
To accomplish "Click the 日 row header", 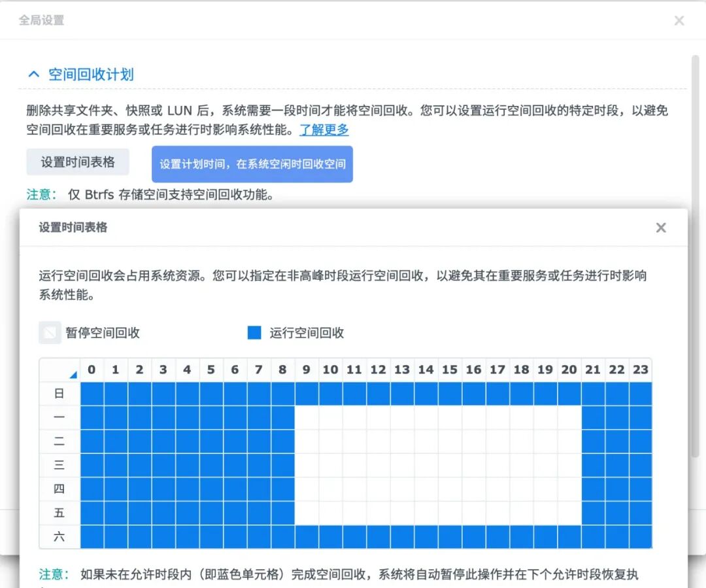I will click(59, 393).
